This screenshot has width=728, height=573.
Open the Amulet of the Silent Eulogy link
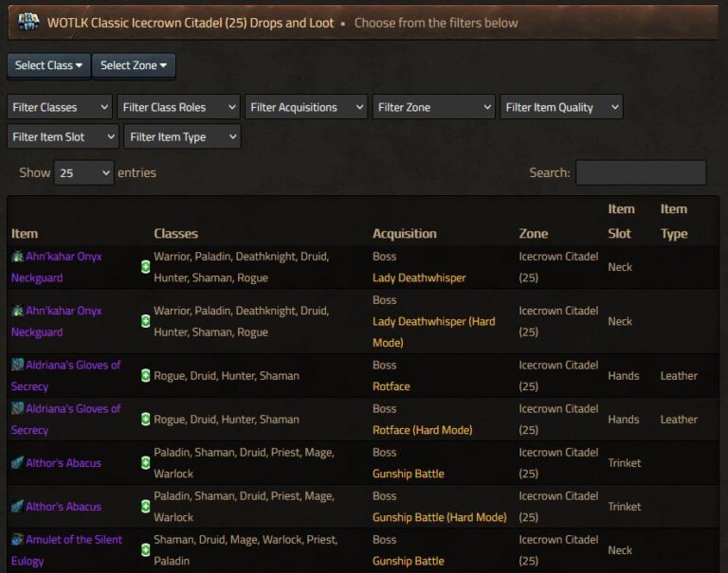[x=67, y=550]
